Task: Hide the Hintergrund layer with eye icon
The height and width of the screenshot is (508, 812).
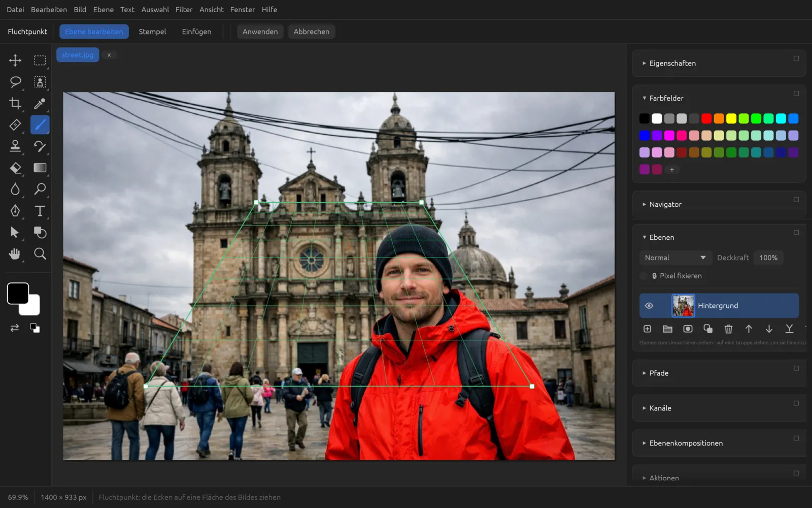Action: click(x=649, y=306)
